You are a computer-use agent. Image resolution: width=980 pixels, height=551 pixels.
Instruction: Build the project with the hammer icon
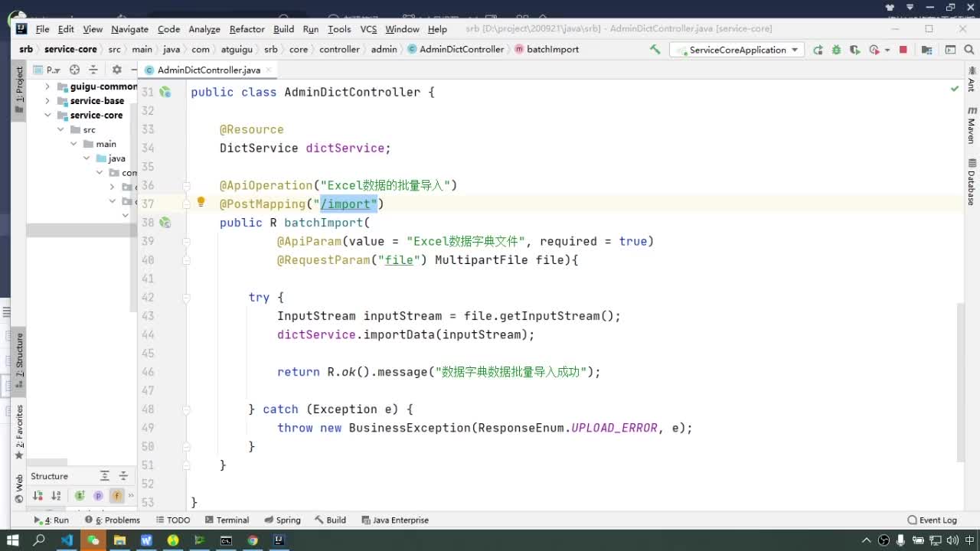click(655, 49)
